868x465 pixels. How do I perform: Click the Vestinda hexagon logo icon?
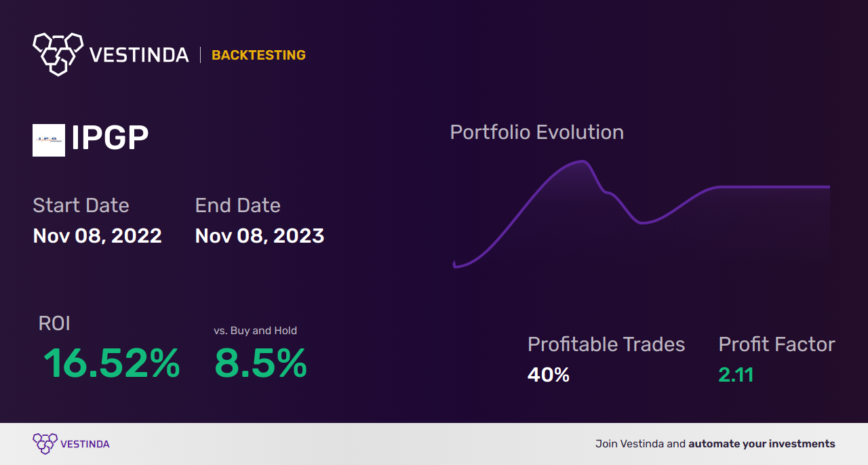58,53
